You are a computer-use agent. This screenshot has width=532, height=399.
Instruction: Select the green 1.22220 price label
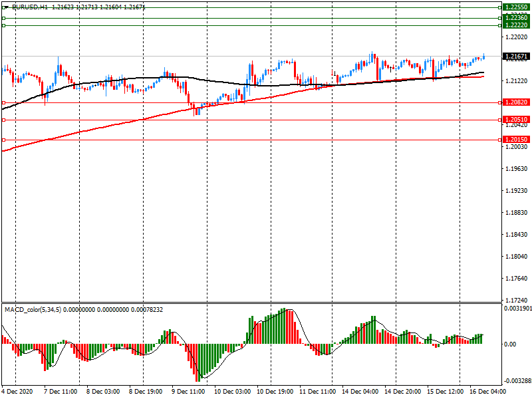[x=515, y=25]
